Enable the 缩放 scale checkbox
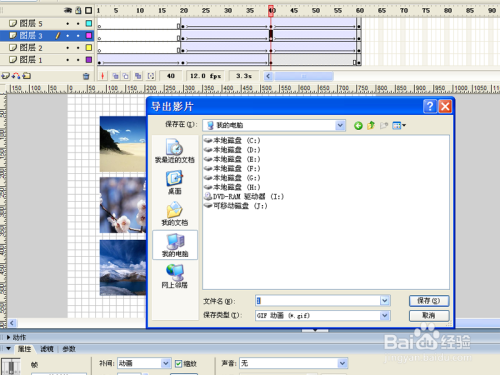Screen dimensions: 500x375 pos(179,364)
